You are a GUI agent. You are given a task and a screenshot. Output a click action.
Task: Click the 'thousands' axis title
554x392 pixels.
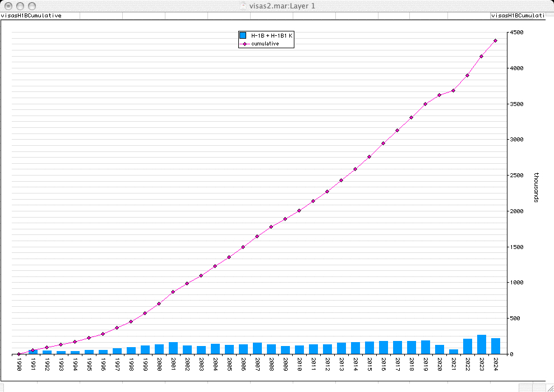point(535,188)
